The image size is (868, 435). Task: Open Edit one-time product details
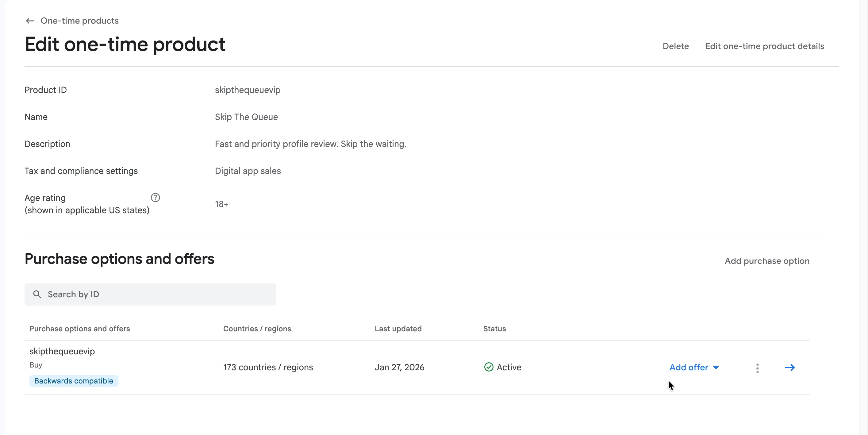pos(764,46)
